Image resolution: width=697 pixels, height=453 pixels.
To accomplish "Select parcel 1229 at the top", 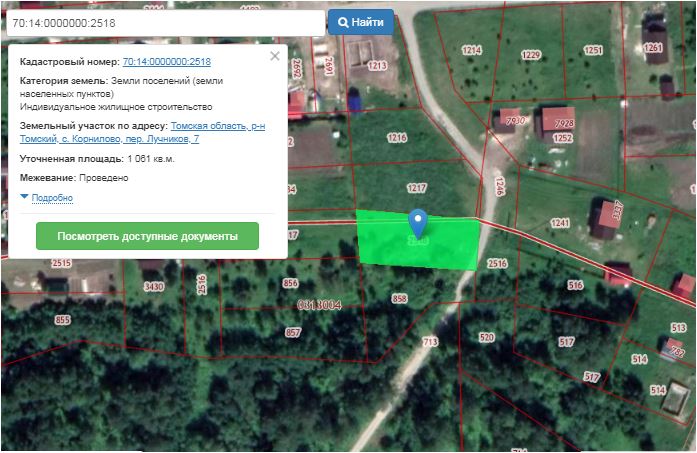I will click(x=531, y=55).
